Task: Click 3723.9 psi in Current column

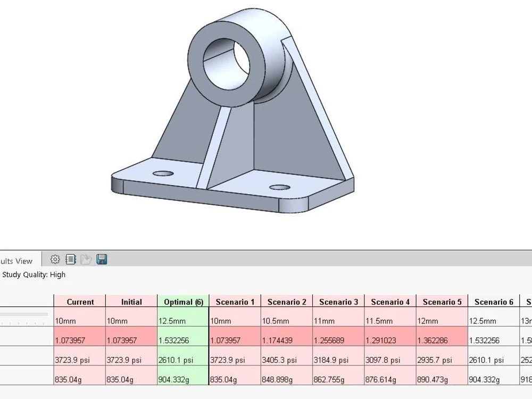Action: [x=80, y=356]
